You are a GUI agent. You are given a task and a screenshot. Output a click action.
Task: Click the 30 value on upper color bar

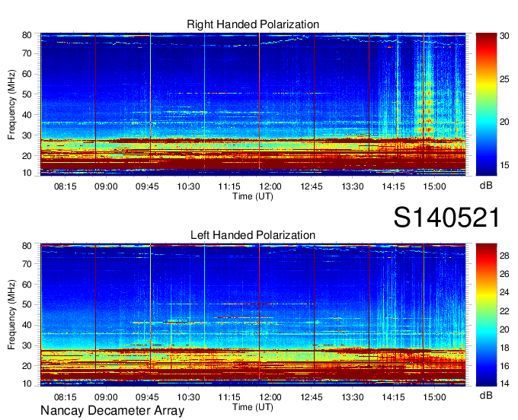point(504,37)
